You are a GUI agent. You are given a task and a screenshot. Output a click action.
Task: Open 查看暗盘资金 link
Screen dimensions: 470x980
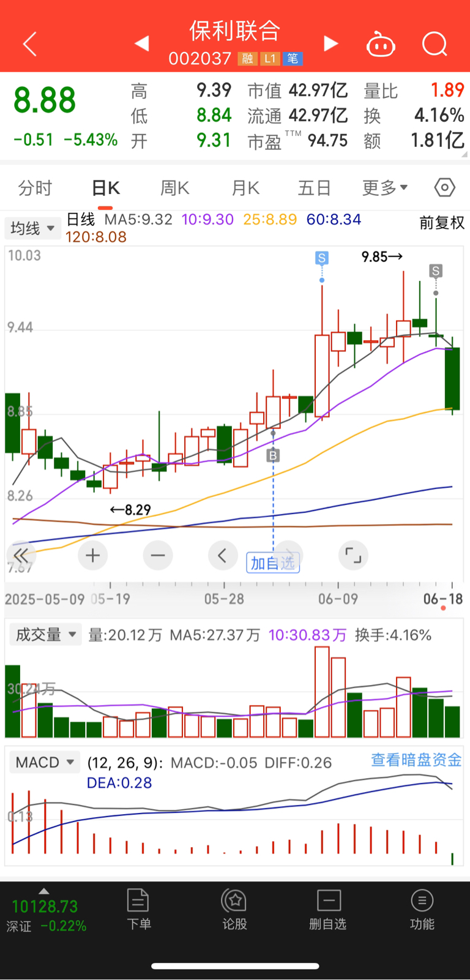pyautogui.click(x=416, y=760)
